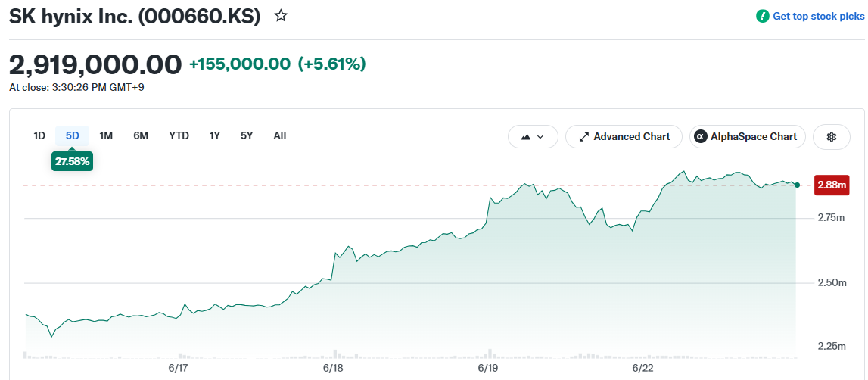Click the 6/19 date axis label

(x=487, y=368)
